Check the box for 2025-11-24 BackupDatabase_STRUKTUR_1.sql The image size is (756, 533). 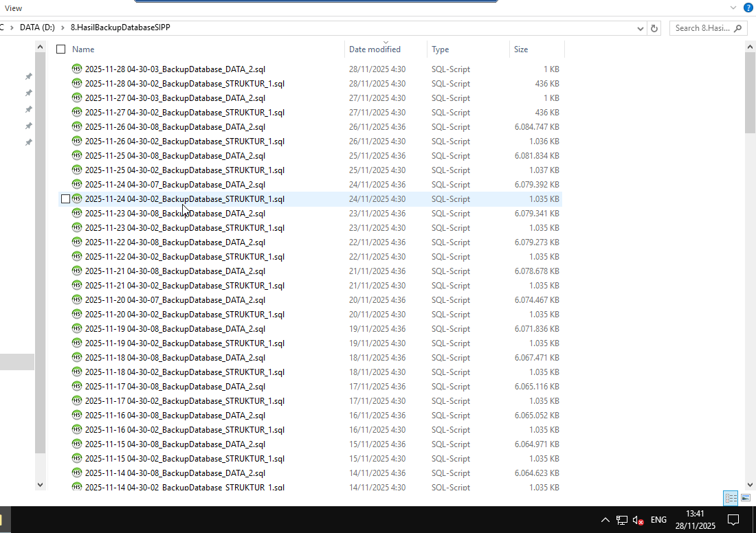click(x=65, y=199)
